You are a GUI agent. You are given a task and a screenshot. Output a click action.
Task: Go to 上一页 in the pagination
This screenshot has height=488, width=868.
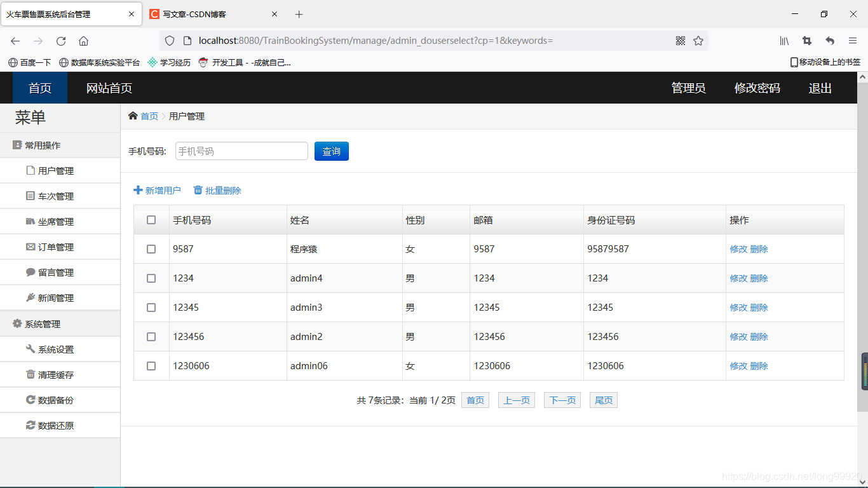[517, 400]
